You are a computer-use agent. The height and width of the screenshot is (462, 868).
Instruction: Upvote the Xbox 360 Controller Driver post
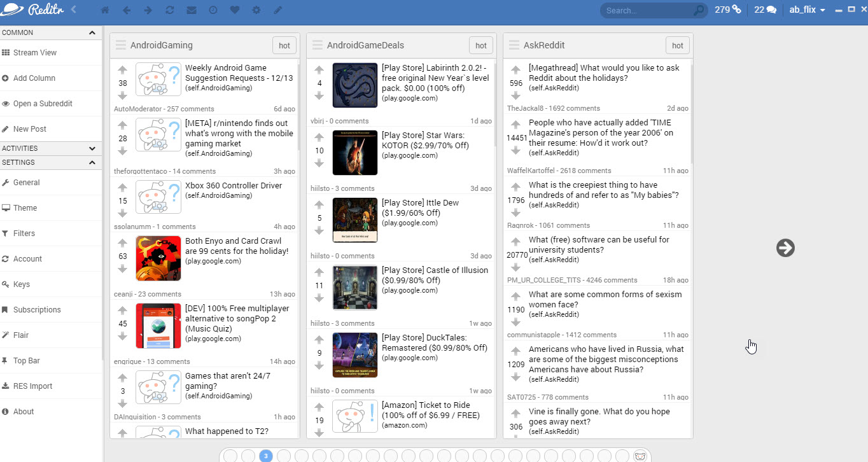[123, 188]
